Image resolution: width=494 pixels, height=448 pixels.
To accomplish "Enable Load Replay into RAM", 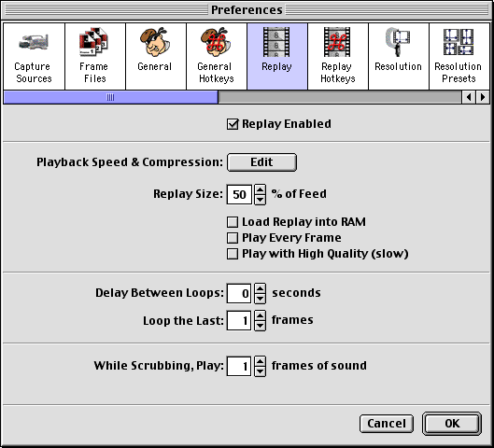I will (x=233, y=222).
